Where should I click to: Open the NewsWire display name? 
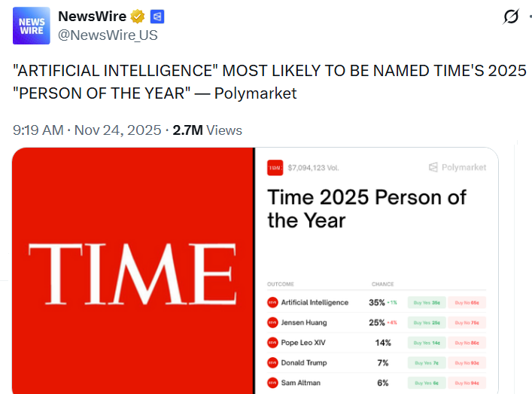point(92,17)
